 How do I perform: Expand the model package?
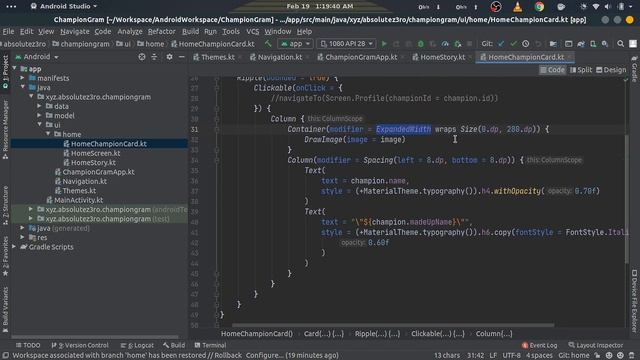[x=40, y=116]
